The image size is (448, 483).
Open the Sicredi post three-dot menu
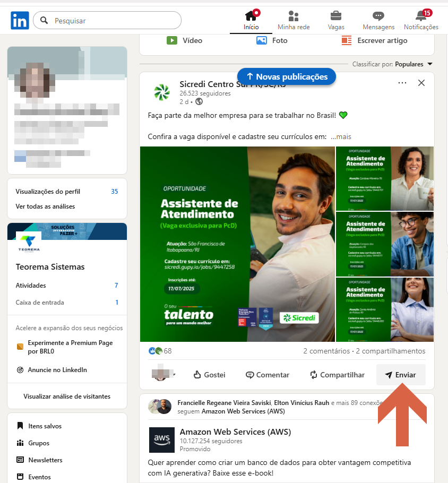click(402, 83)
